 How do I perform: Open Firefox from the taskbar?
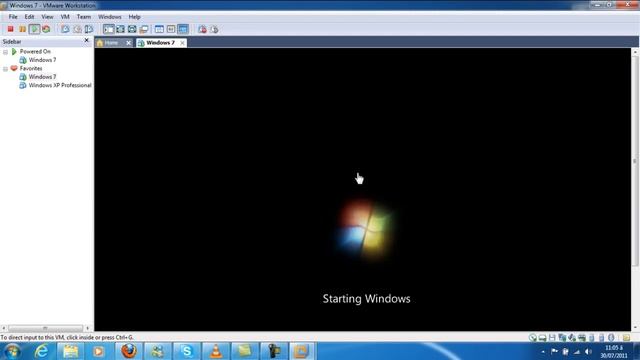[x=129, y=351]
